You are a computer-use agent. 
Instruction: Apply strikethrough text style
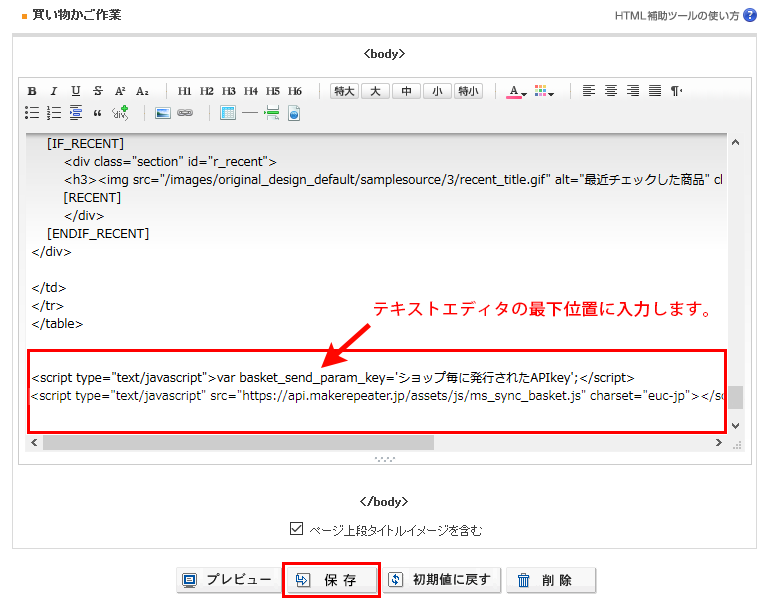(97, 91)
